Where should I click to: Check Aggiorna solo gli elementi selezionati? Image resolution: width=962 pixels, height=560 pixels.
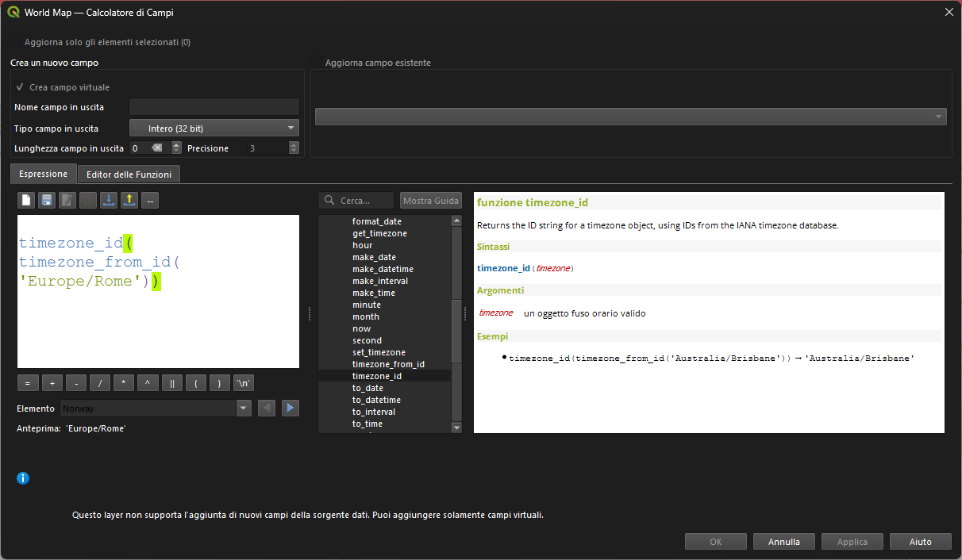16,42
